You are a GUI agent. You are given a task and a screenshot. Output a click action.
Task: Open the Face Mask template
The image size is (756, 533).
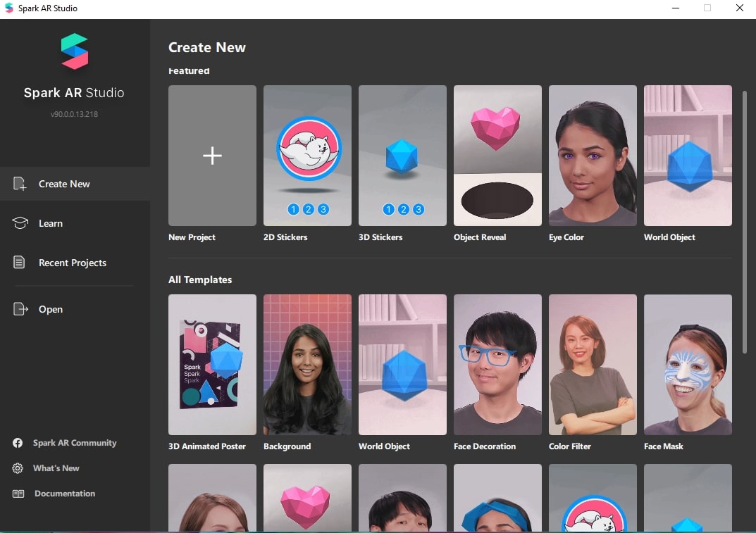coord(688,365)
